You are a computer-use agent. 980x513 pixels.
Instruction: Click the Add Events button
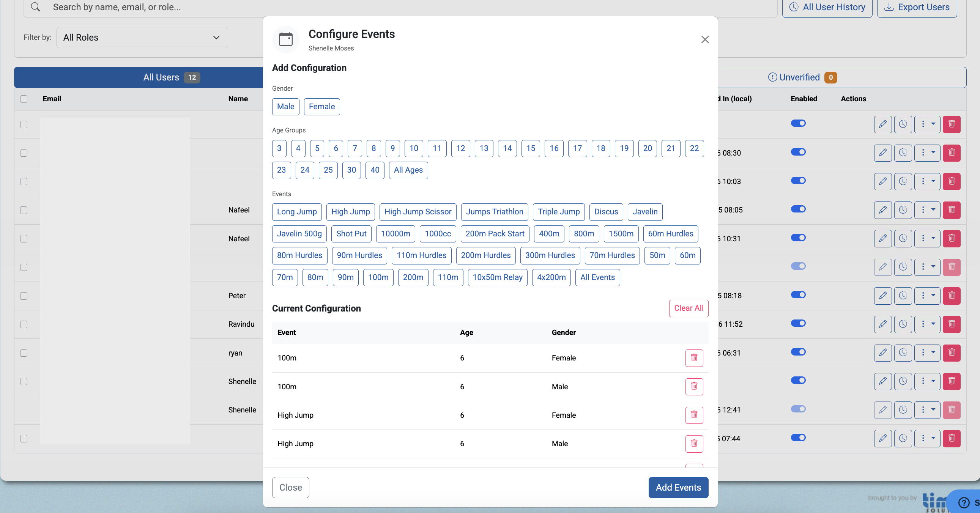[x=678, y=488]
